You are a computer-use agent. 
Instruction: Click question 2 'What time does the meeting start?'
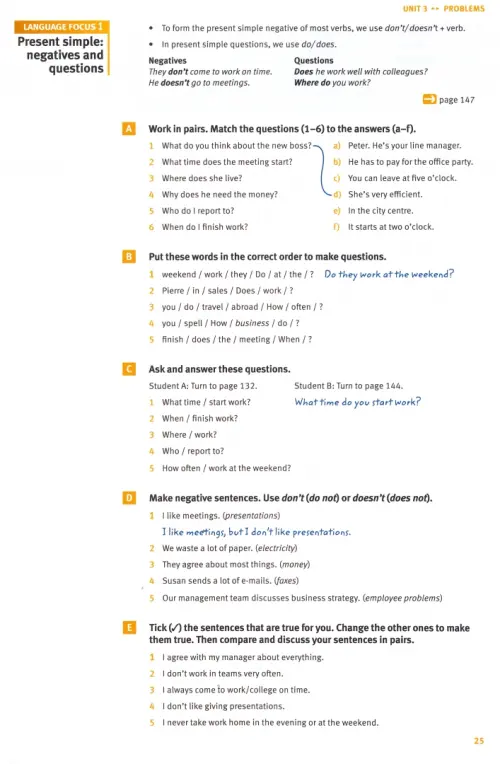(x=227, y=162)
